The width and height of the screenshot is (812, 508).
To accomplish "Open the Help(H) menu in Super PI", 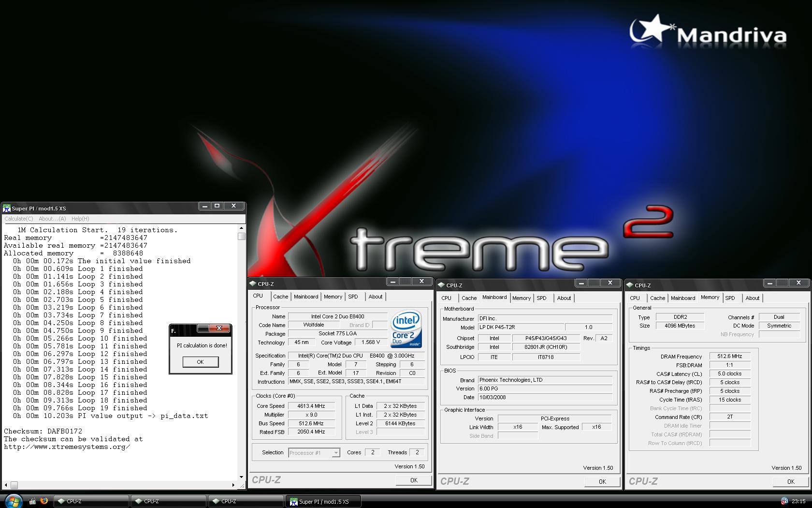I will [80, 219].
